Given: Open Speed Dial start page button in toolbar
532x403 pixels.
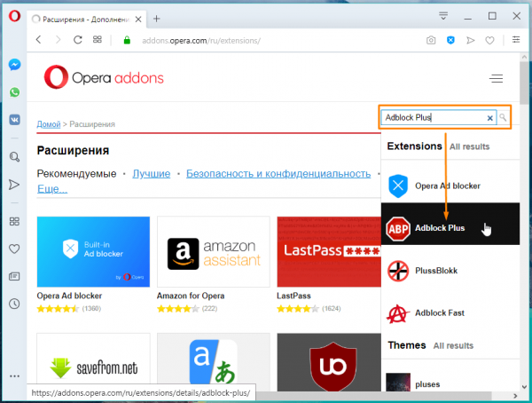Looking at the screenshot, I should 98,40.
